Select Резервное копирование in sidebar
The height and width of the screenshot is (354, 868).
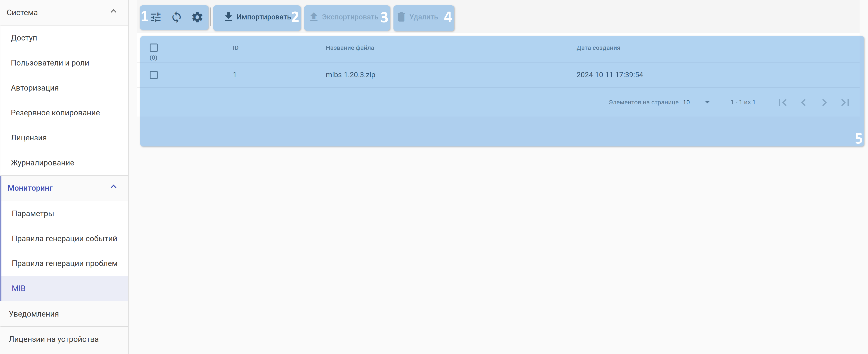coord(55,113)
